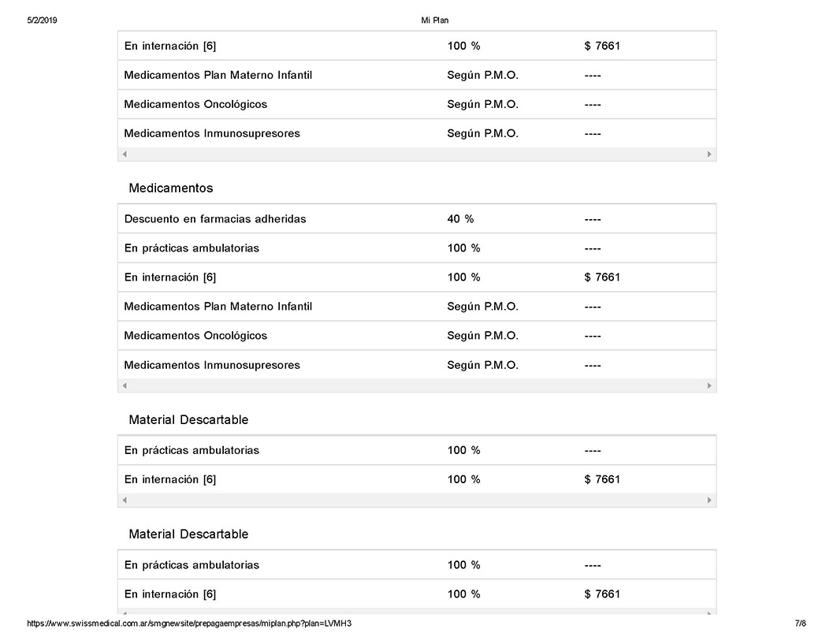Select the first "Material Descartable" heading
The height and width of the screenshot is (644, 833).
(x=188, y=420)
